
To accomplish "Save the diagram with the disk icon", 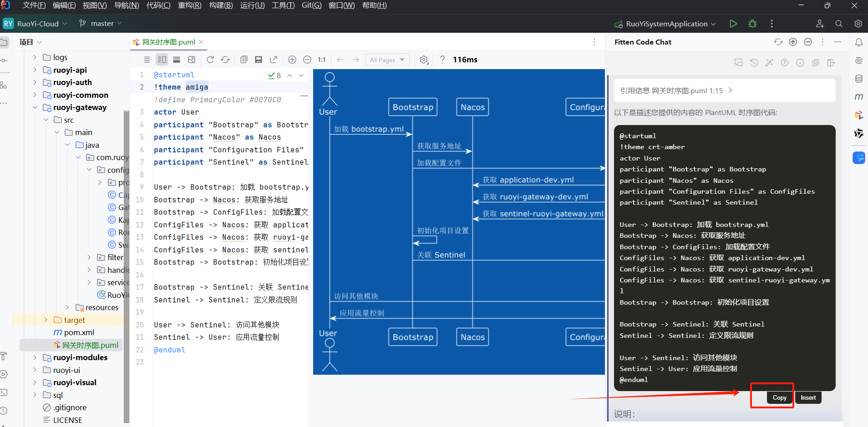I will (x=259, y=60).
